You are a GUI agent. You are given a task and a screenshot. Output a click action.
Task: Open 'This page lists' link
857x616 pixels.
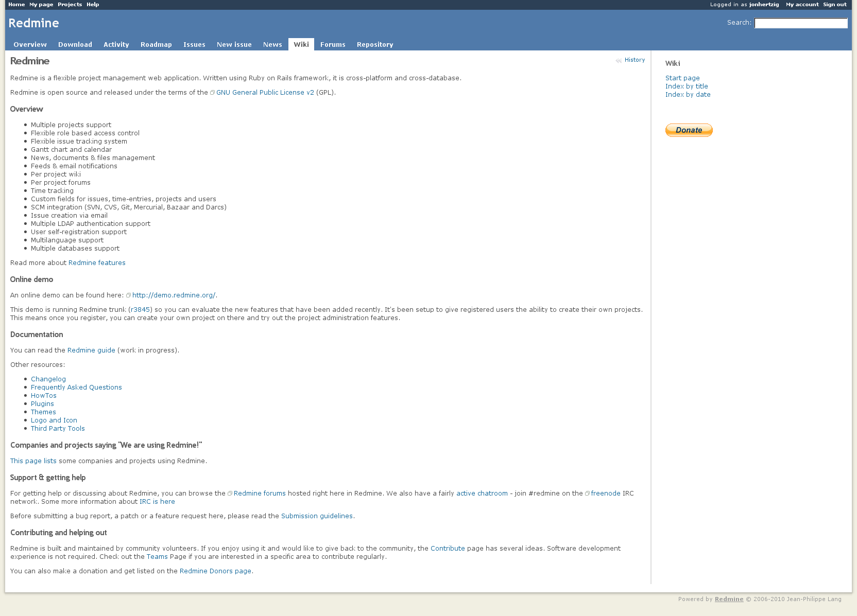point(33,461)
